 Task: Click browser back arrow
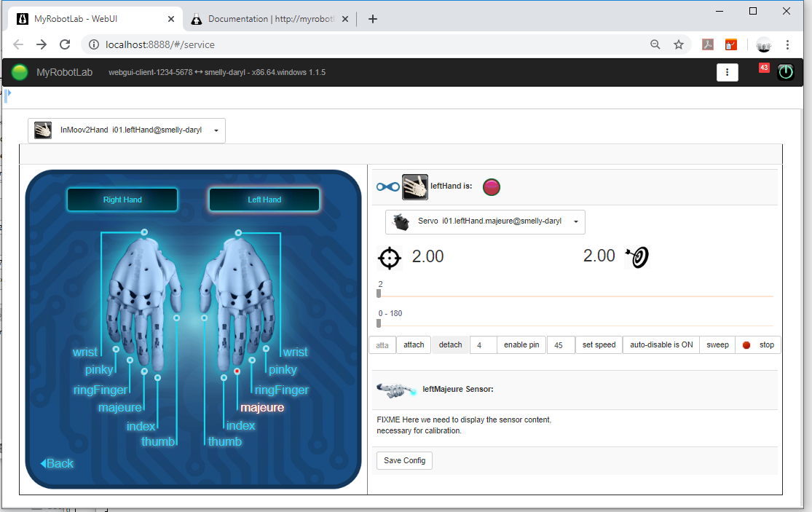18,44
